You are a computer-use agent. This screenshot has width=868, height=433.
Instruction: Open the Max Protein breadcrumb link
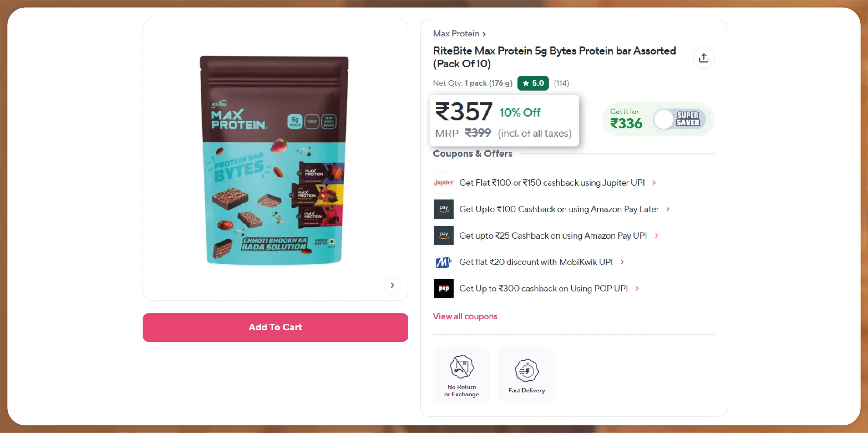coord(459,34)
